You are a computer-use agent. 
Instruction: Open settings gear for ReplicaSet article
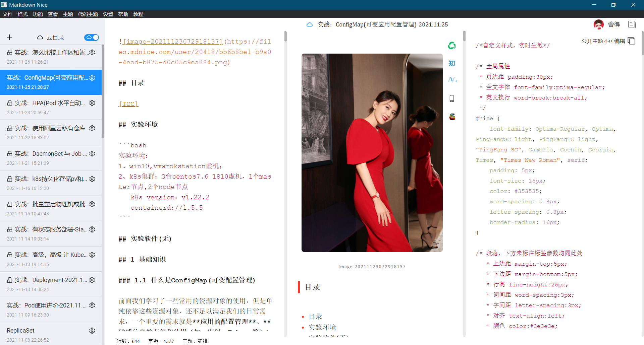coord(92,331)
